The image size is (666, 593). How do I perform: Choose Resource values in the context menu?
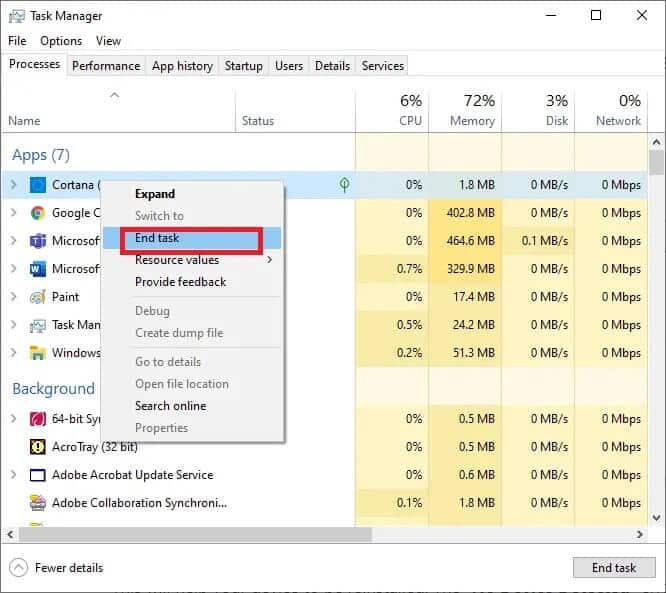tap(192, 260)
